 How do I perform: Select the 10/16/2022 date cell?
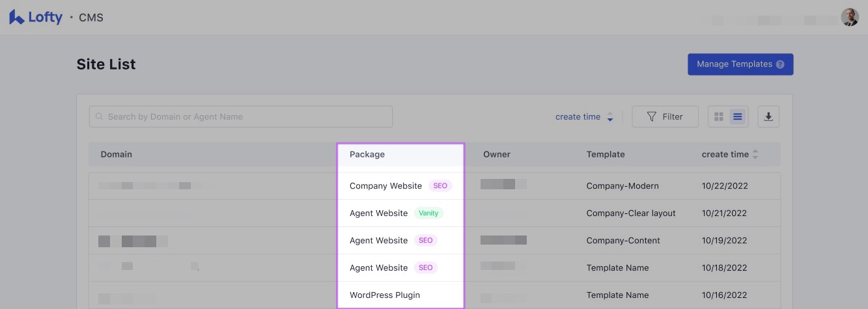click(725, 295)
